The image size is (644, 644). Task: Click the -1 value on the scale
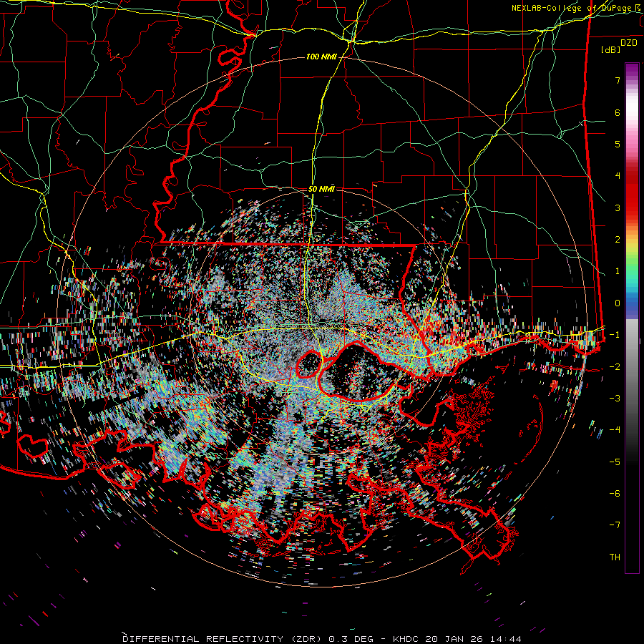pos(615,335)
